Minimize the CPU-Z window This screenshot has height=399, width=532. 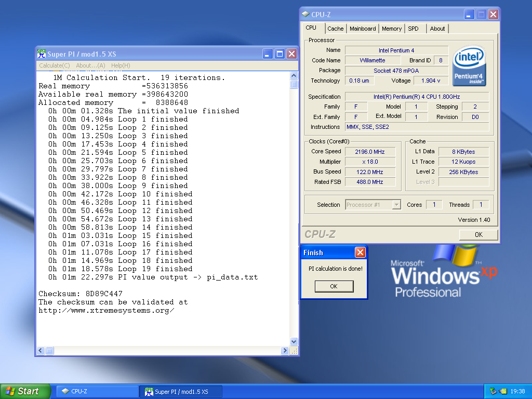tap(469, 14)
